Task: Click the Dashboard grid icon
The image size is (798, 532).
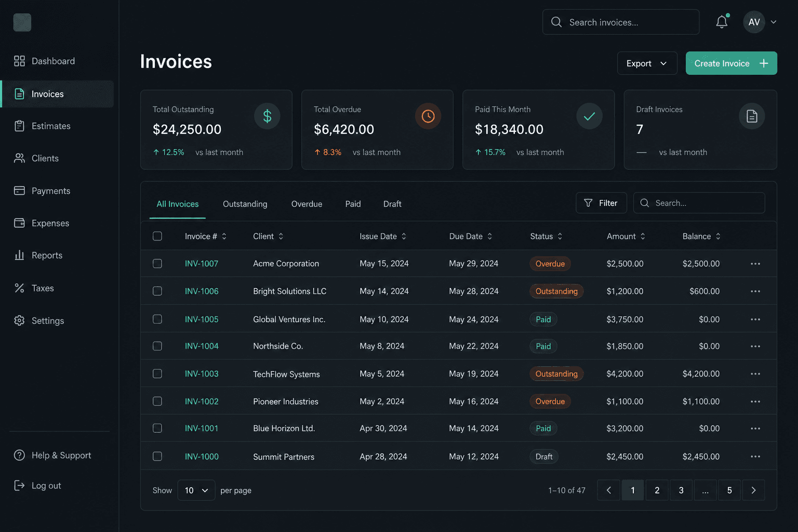Action: click(x=19, y=61)
